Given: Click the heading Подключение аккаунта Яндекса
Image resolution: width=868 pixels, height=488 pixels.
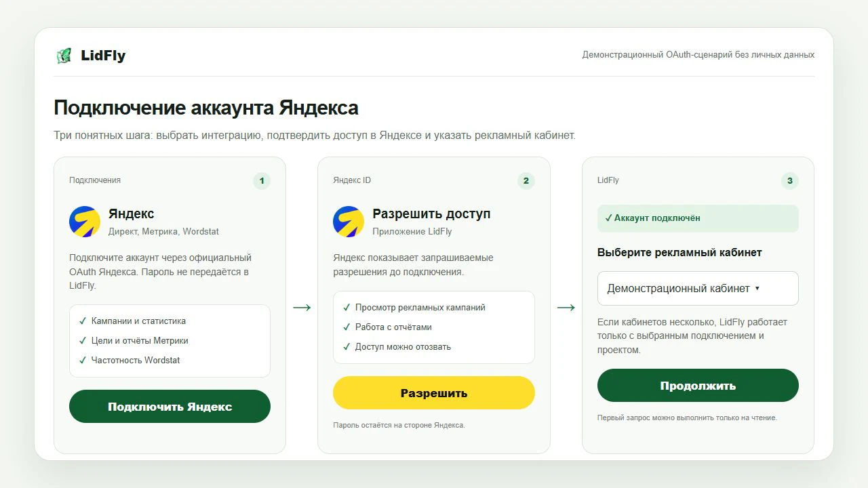Looking at the screenshot, I should point(206,108).
